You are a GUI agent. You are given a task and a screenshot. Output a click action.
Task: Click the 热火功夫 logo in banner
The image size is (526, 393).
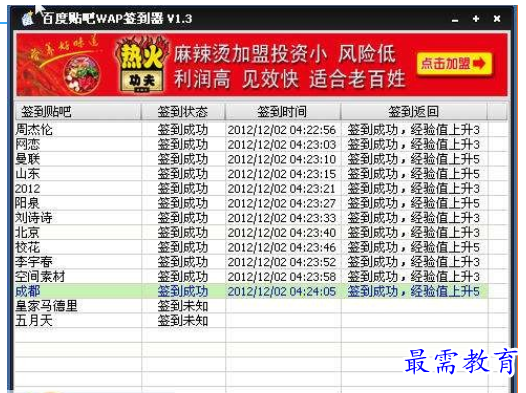point(142,65)
